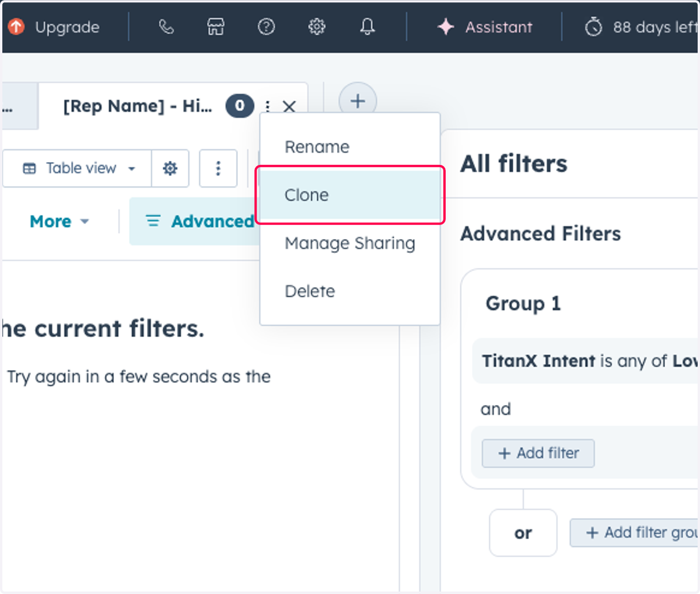This screenshot has height=594, width=700.
Task: Select Manage Sharing option
Action: coord(350,243)
